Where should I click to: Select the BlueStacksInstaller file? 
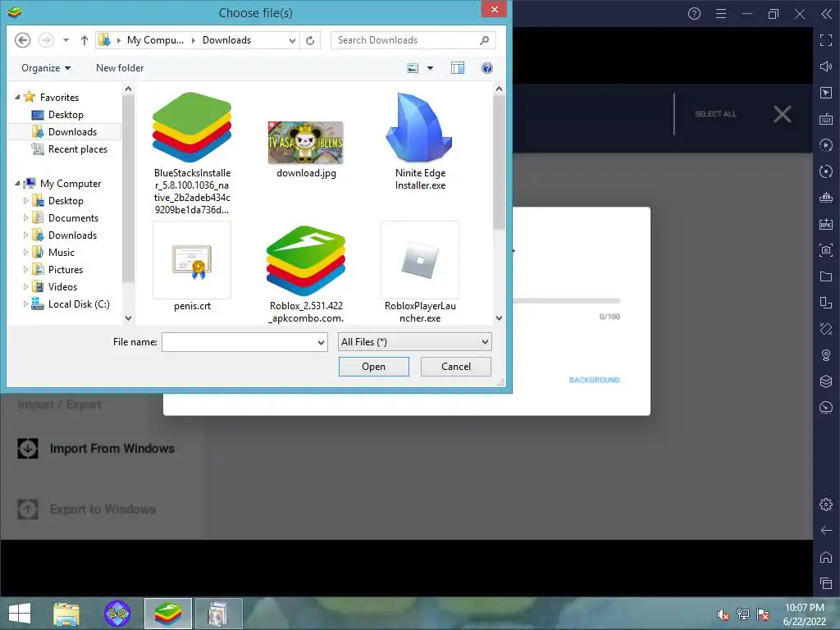point(192,153)
